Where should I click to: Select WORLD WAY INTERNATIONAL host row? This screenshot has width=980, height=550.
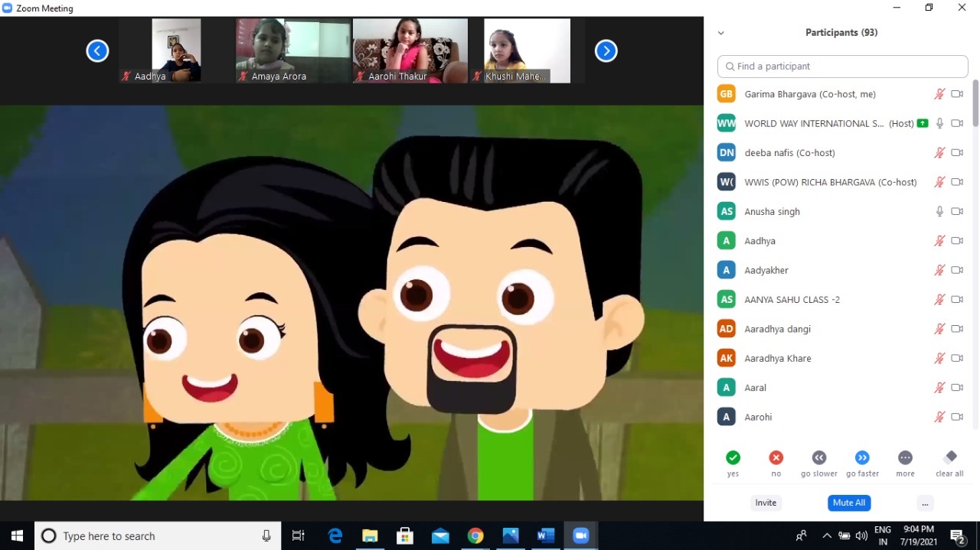click(x=841, y=123)
